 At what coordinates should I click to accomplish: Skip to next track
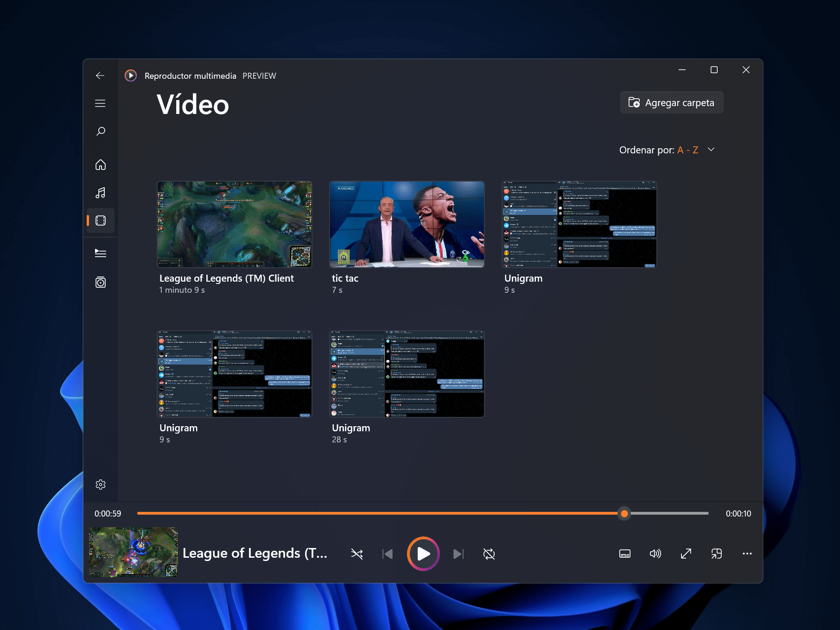[458, 554]
